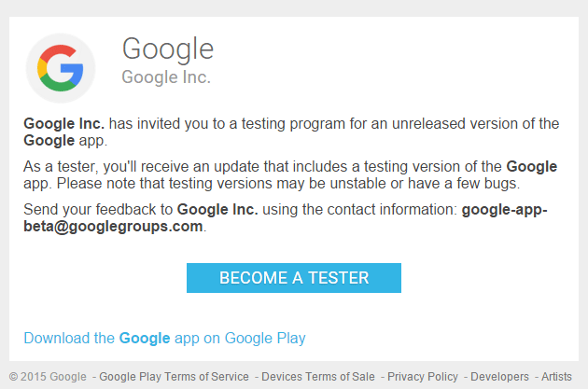Image resolution: width=588 pixels, height=389 pixels.
Task: Click bold Google word in the download link
Action: coord(145,338)
